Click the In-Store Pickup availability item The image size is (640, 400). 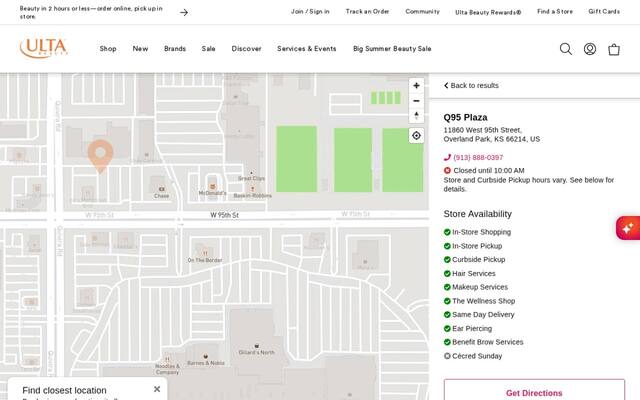coord(473,246)
